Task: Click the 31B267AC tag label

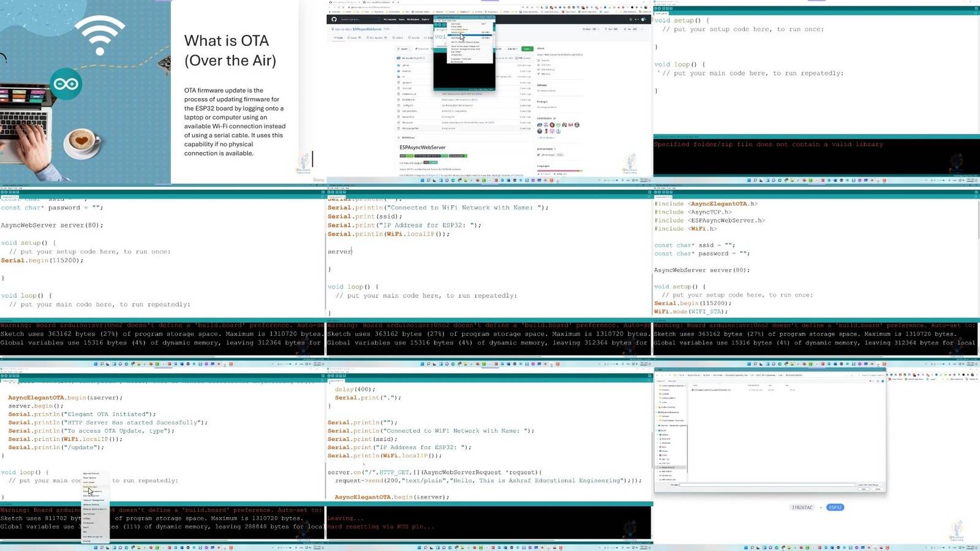Action: click(x=802, y=507)
